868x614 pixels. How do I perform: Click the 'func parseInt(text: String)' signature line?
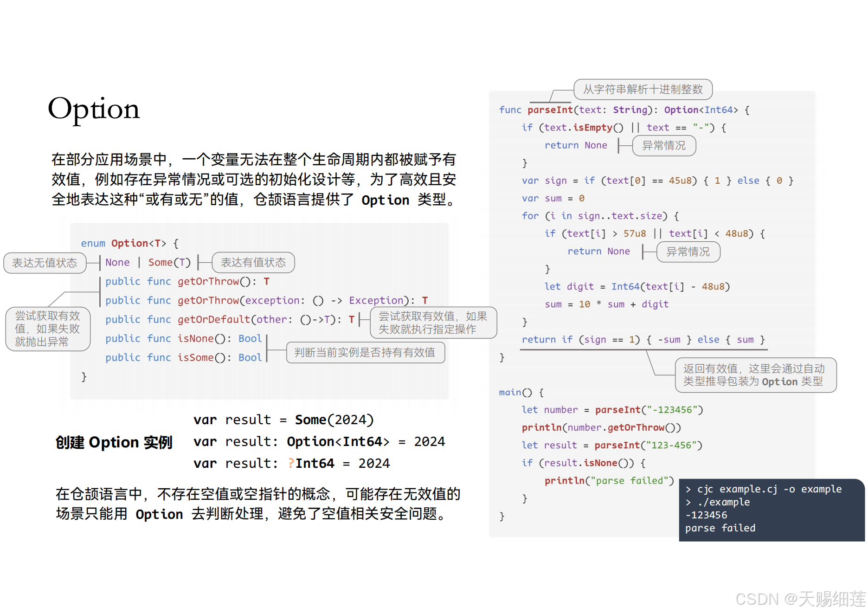(x=624, y=110)
